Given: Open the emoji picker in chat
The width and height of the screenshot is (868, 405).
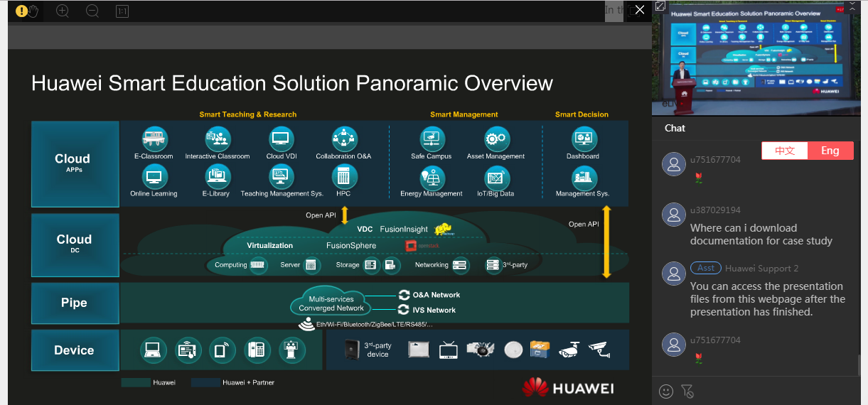Looking at the screenshot, I should coord(666,391).
